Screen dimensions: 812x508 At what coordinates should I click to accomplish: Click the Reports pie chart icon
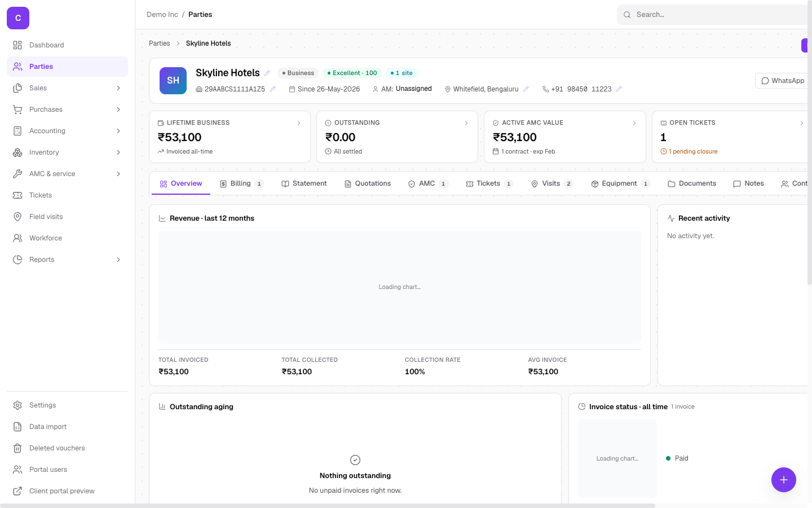pyautogui.click(x=17, y=260)
